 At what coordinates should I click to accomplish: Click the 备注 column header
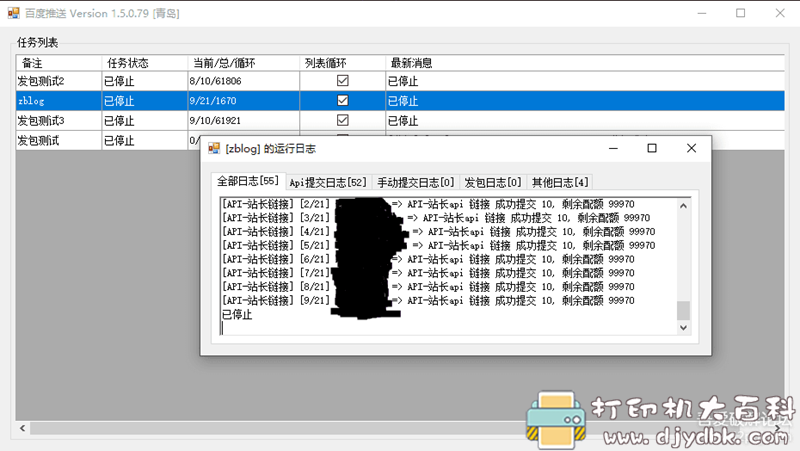(x=59, y=63)
